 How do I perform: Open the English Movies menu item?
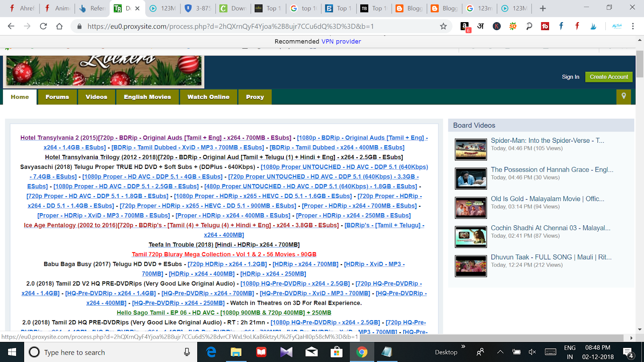(147, 97)
